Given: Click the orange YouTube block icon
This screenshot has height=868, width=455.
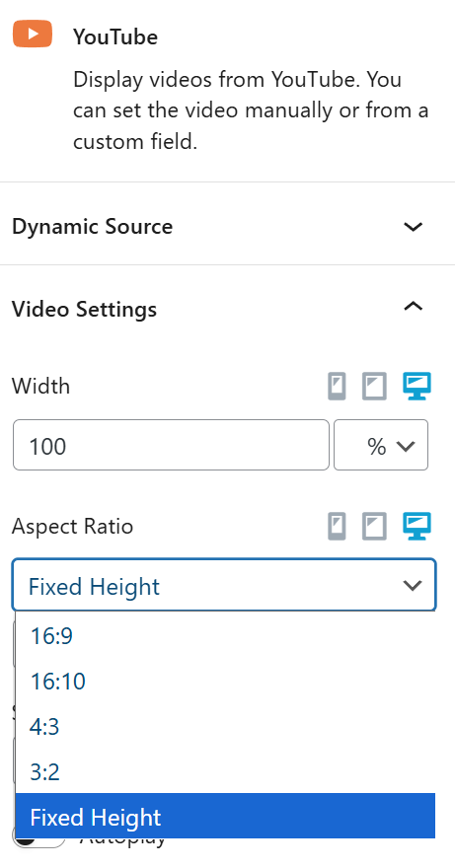Looking at the screenshot, I should click(33, 34).
